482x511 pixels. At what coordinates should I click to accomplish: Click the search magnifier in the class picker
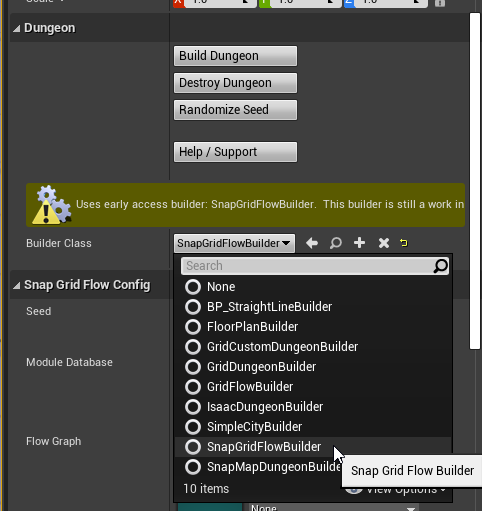coord(440,266)
